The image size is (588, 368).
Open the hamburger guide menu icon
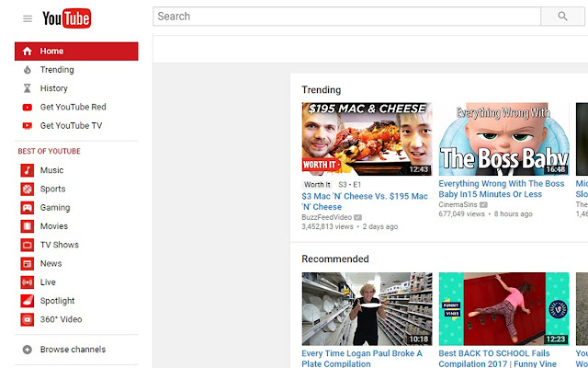[x=28, y=18]
